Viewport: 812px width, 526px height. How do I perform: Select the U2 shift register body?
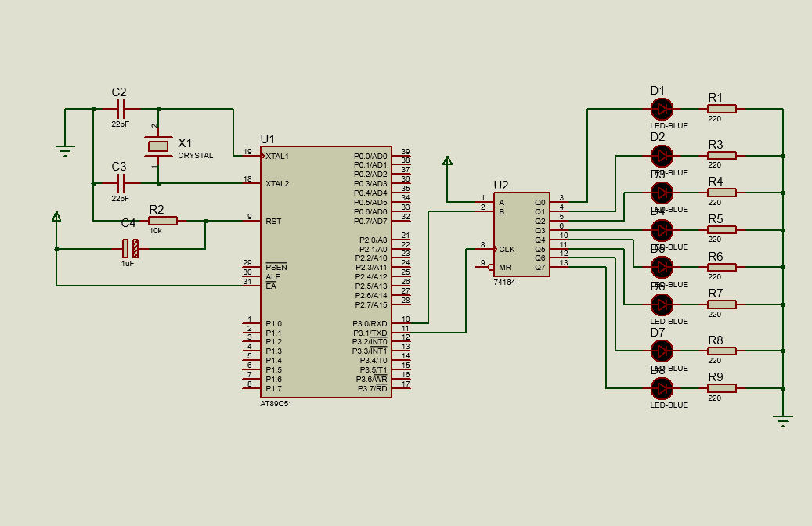click(521, 235)
